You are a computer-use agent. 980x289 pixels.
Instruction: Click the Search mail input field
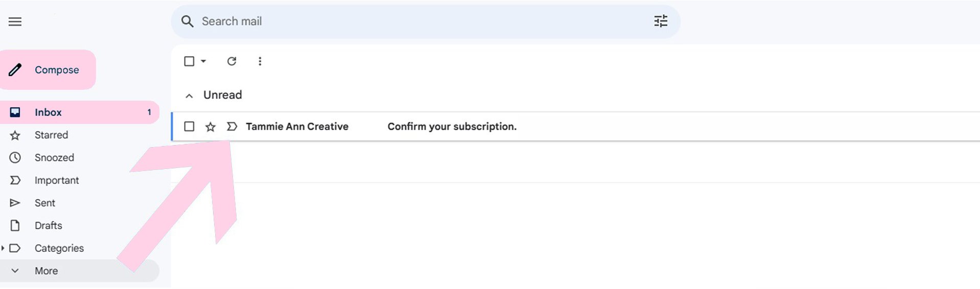point(409,21)
